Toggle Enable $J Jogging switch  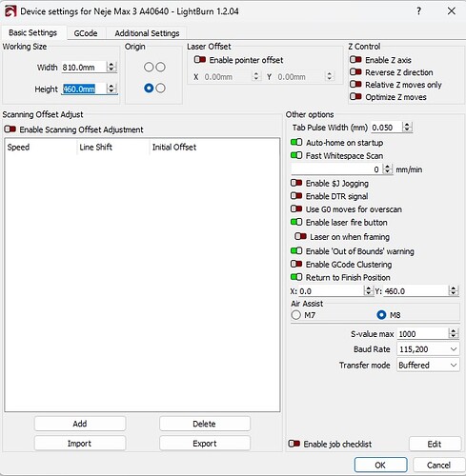tap(296, 183)
